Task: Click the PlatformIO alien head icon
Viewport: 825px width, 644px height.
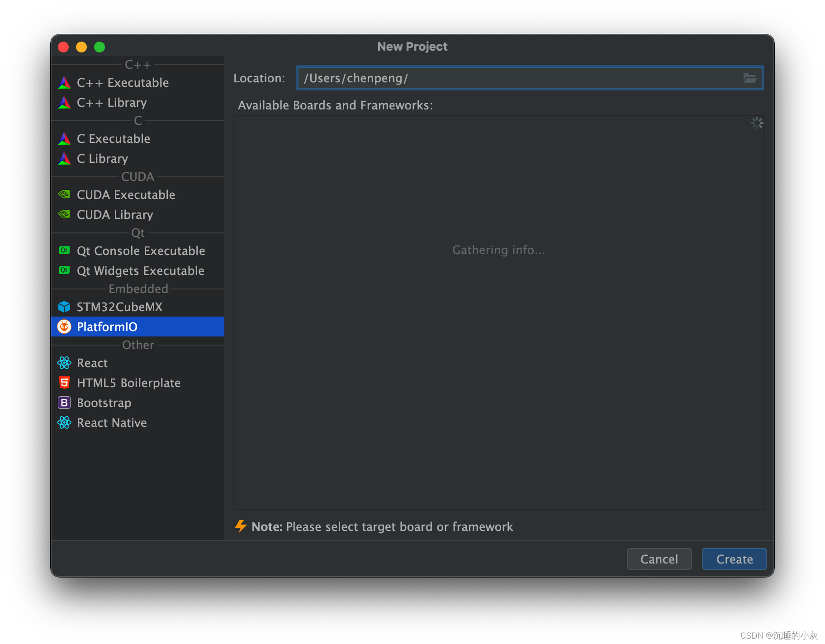Action: [64, 327]
